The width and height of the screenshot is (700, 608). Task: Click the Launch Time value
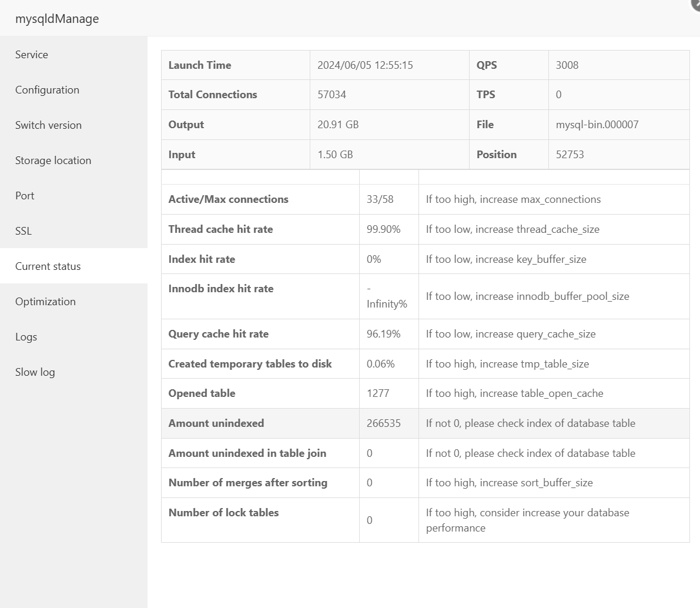pyautogui.click(x=365, y=65)
